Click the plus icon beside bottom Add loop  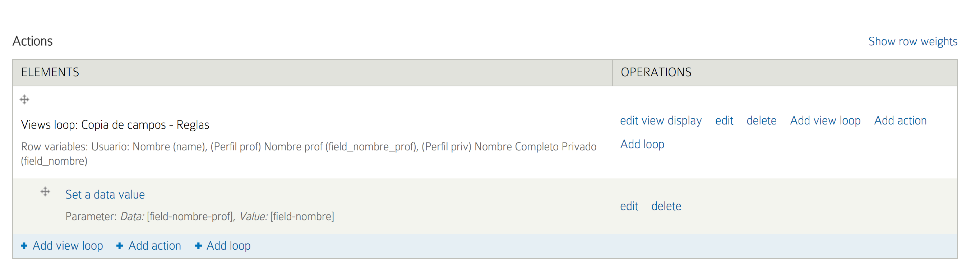coord(198,246)
